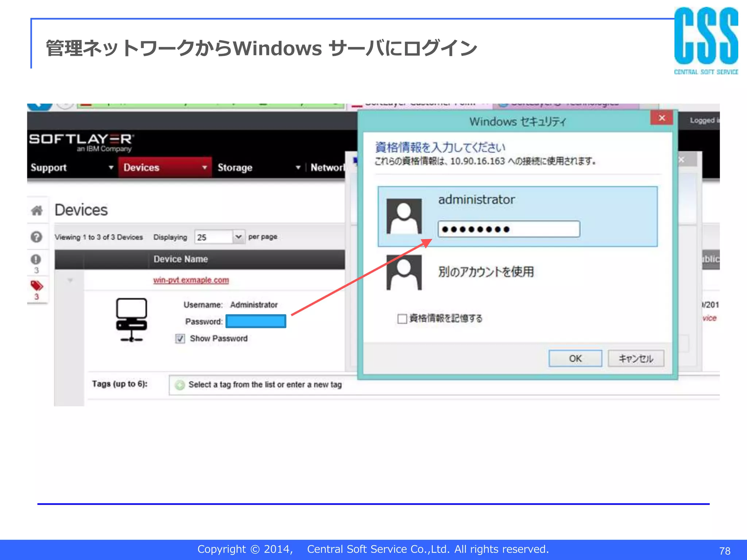Click the SoftLayer logo
Image resolution: width=747 pixels, height=560 pixels.
click(82, 142)
